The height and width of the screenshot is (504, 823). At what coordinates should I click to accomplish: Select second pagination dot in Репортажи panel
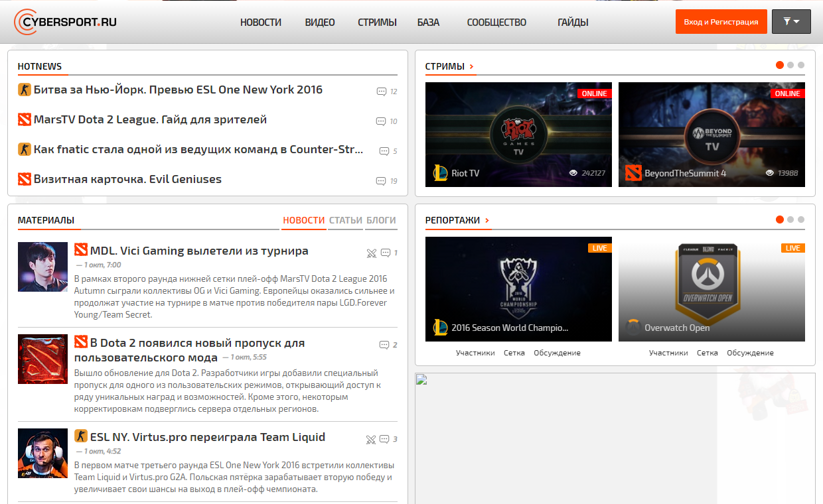pyautogui.click(x=790, y=220)
